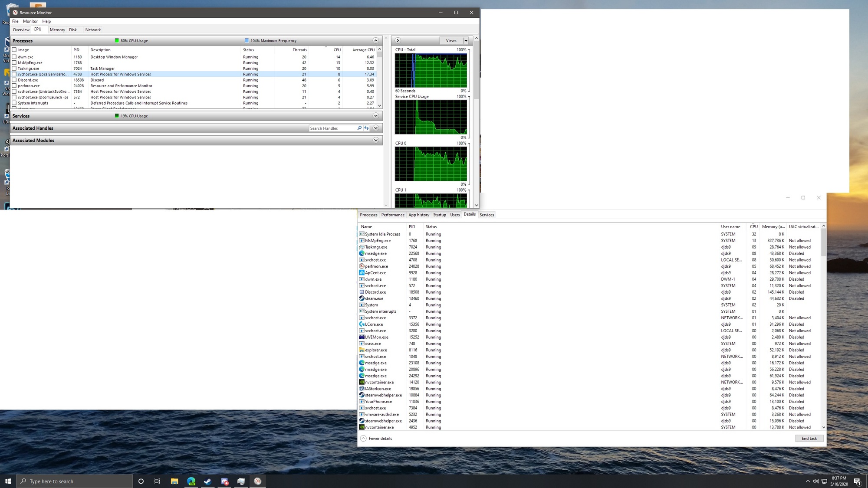This screenshot has width=868, height=488.
Task: Click the refresh handles search icon
Action: click(367, 128)
